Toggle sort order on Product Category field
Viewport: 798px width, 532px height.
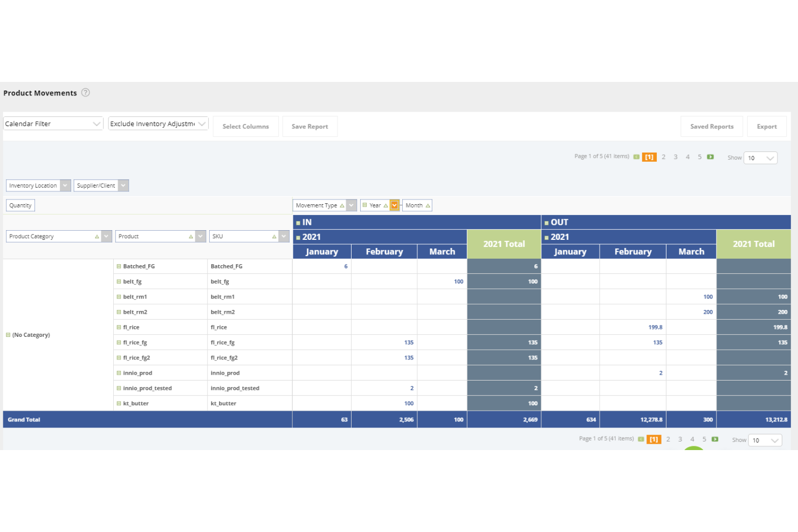[97, 236]
